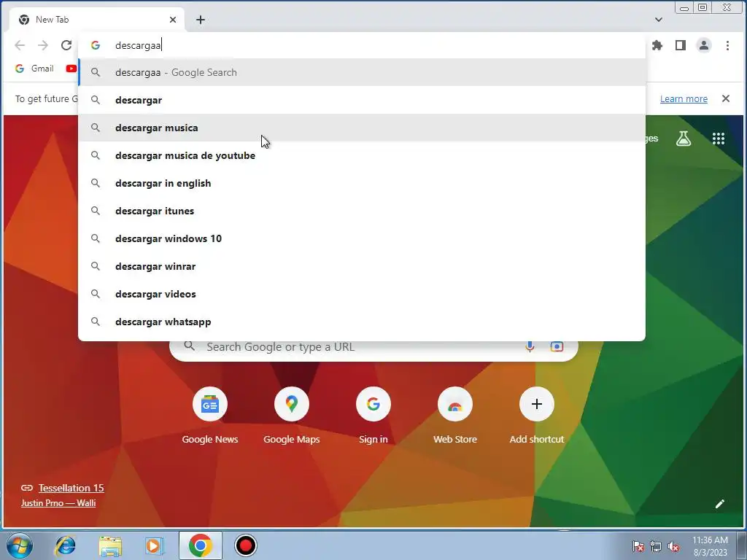747x560 pixels.
Task: Open the Search Labs flask icon
Action: click(684, 139)
